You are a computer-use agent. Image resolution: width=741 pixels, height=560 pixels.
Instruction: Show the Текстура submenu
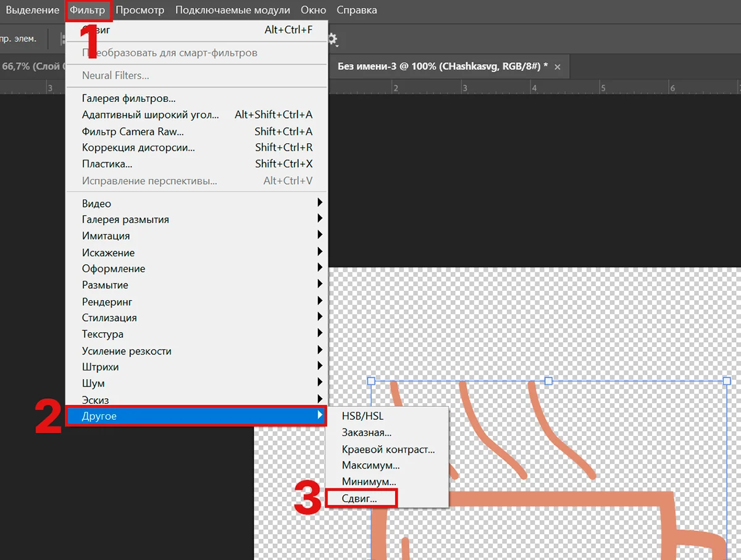(x=196, y=334)
